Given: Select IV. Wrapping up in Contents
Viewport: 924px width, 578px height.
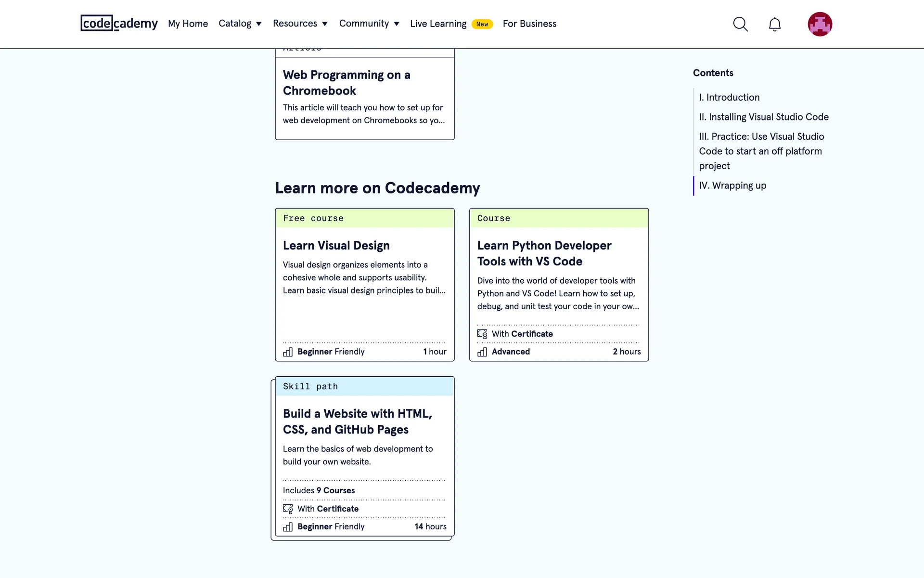Looking at the screenshot, I should pos(732,185).
